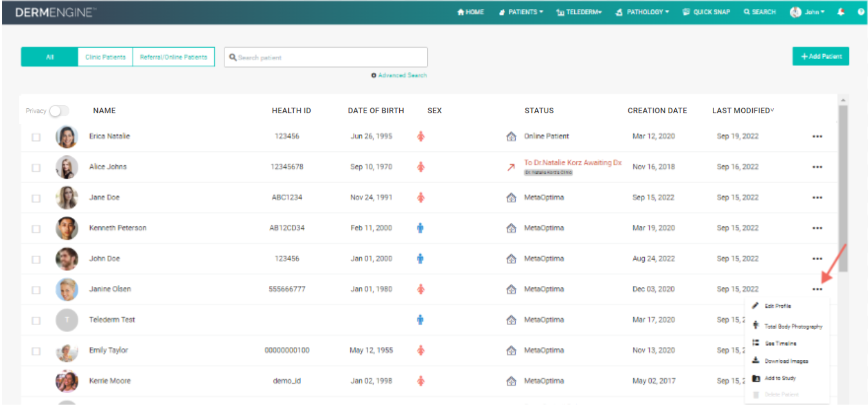Image resolution: width=868 pixels, height=411 pixels.
Task: Sort the table by Last Modified column
Action: click(x=742, y=111)
